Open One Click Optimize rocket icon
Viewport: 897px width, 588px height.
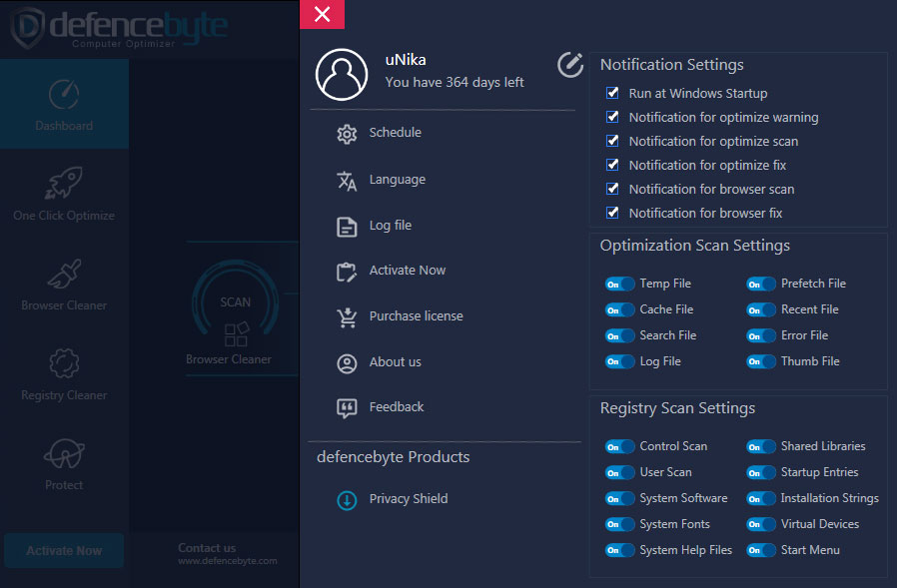64,183
